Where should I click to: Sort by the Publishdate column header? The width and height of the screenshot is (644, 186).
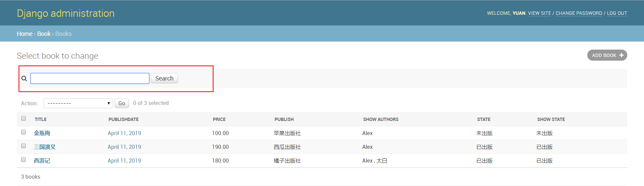[123, 119]
